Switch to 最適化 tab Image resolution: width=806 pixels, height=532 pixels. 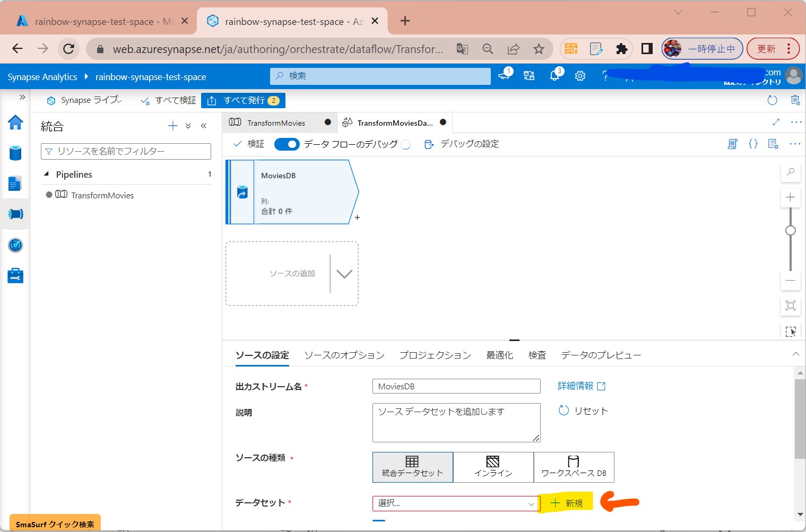click(500, 355)
